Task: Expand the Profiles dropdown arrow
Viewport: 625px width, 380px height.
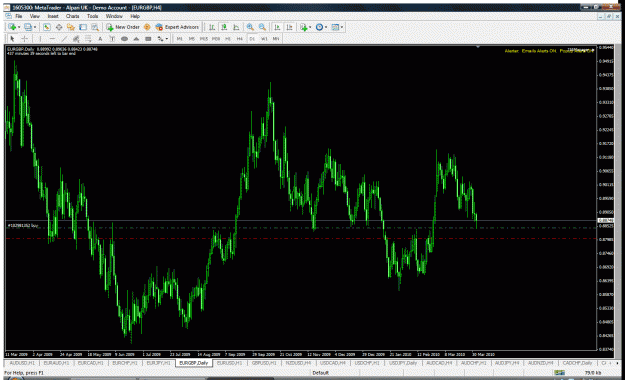Action: pos(35,27)
